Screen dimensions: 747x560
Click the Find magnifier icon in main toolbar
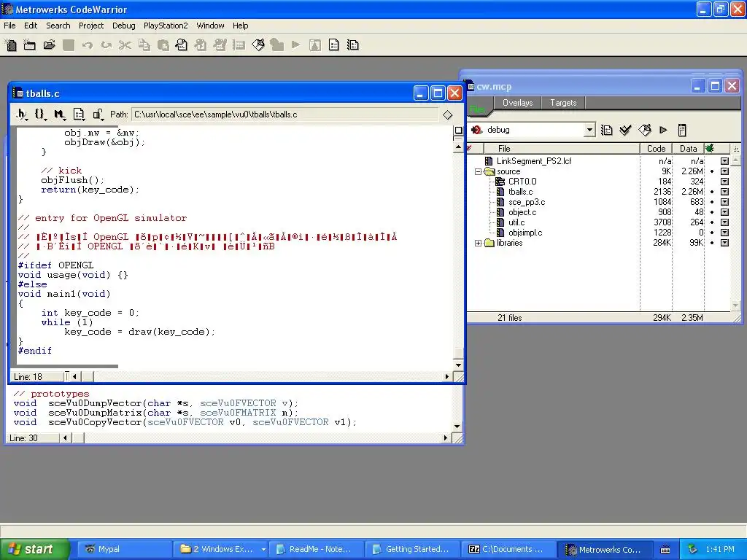[182, 45]
